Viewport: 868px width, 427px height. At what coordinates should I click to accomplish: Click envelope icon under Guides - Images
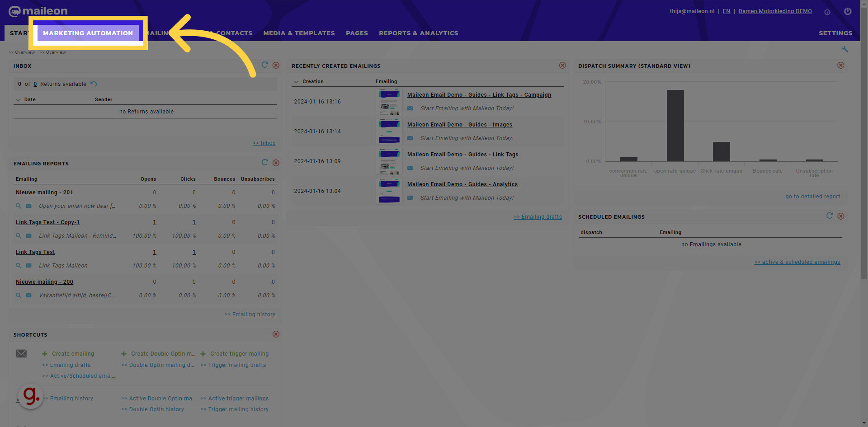[410, 138]
